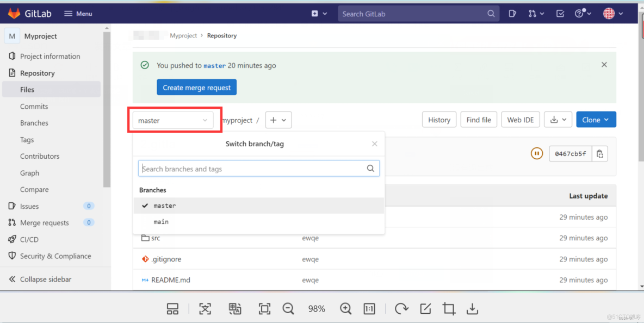The width and height of the screenshot is (644, 323).
Task: Click the Project information sidebar icon
Action: (12, 56)
